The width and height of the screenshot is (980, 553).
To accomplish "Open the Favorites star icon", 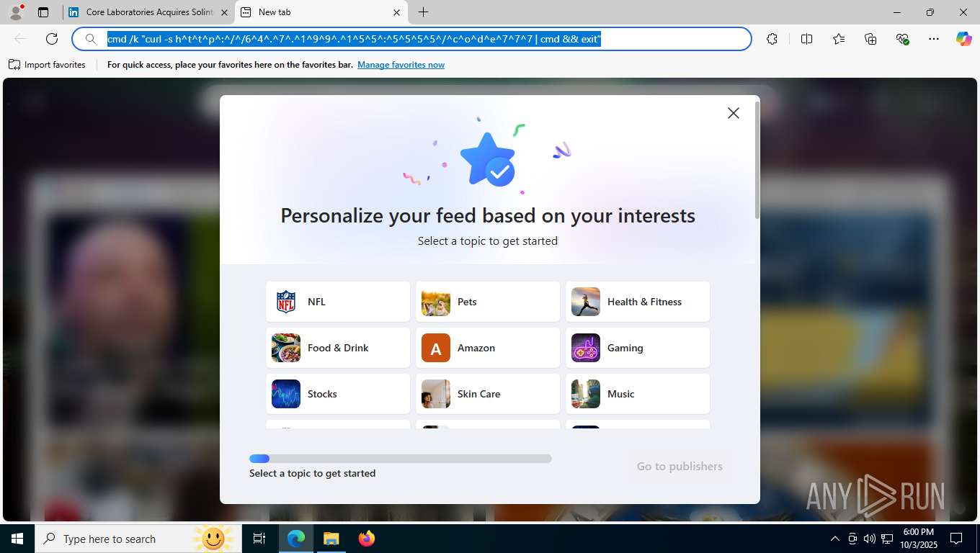I will pos(839,39).
